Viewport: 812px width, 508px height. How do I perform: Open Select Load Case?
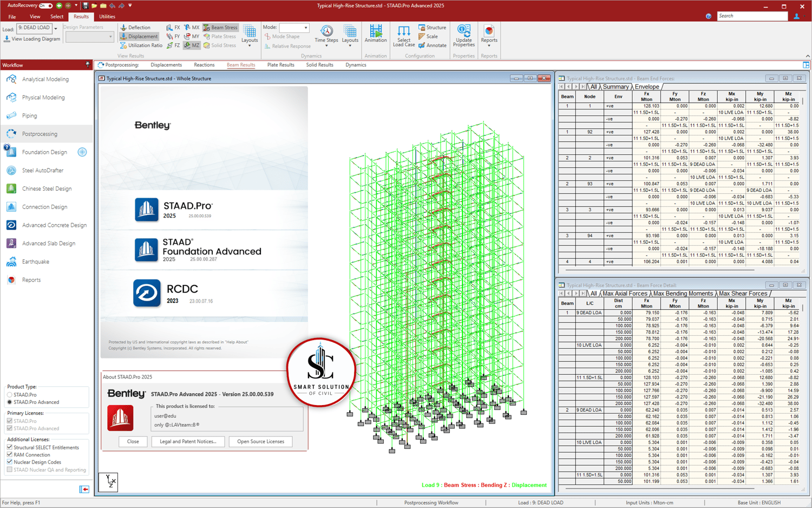click(x=404, y=36)
